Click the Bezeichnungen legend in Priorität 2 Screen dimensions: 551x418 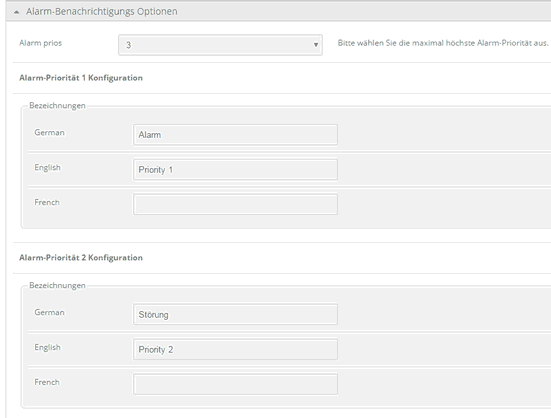[x=57, y=286]
